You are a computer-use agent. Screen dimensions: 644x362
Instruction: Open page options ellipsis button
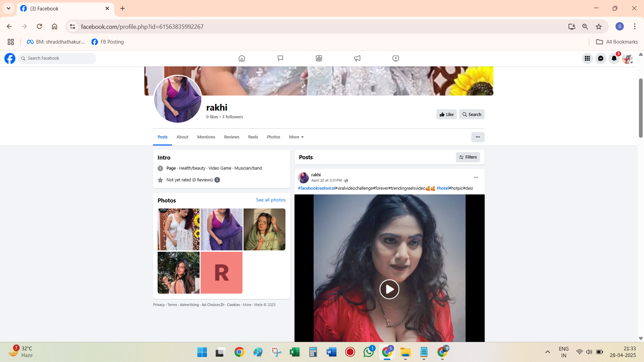point(478,137)
